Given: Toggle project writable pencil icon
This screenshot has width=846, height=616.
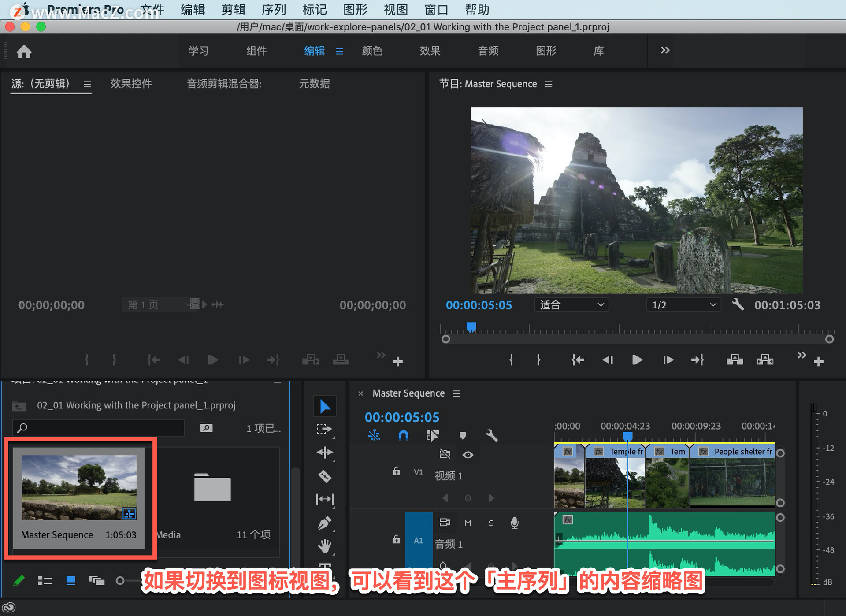Looking at the screenshot, I should (x=19, y=581).
